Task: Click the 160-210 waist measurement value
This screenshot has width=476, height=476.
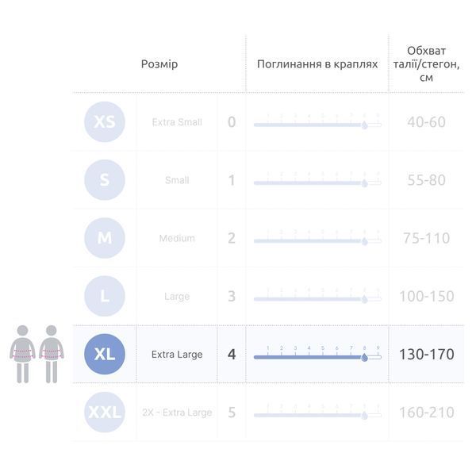Action: 427,413
